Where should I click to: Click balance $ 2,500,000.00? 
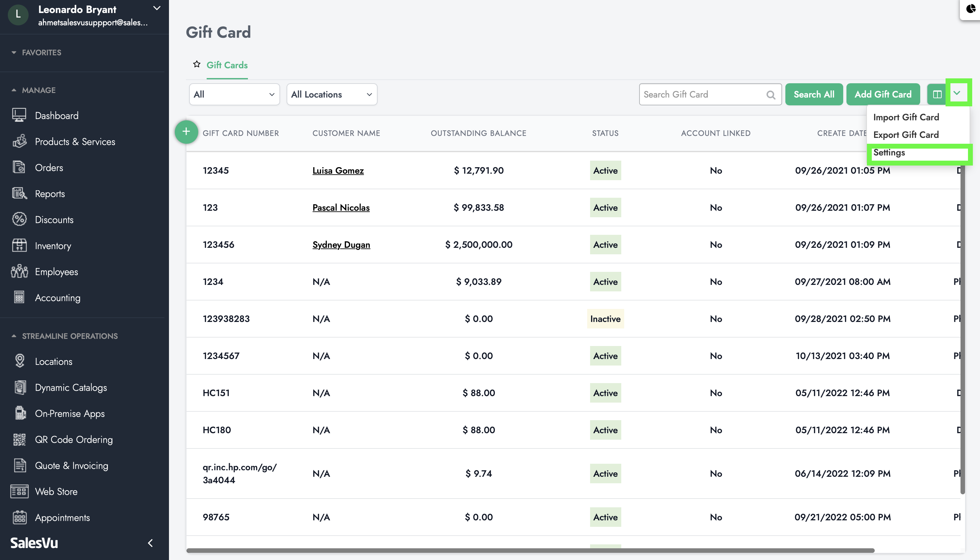click(479, 245)
